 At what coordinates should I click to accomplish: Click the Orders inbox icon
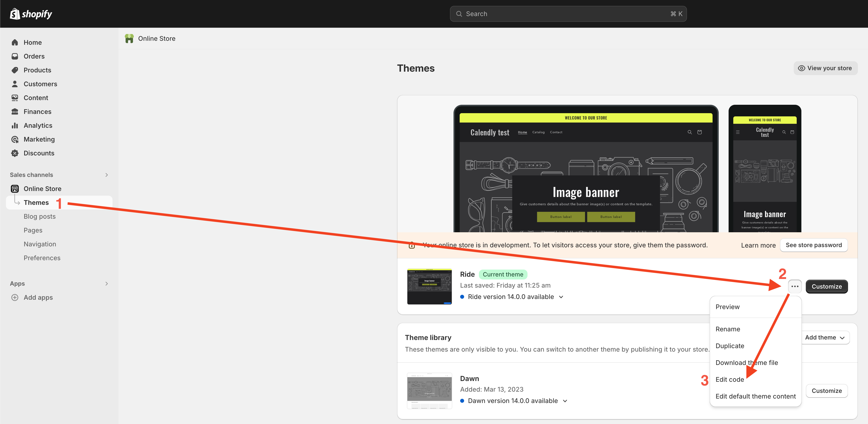(x=15, y=56)
